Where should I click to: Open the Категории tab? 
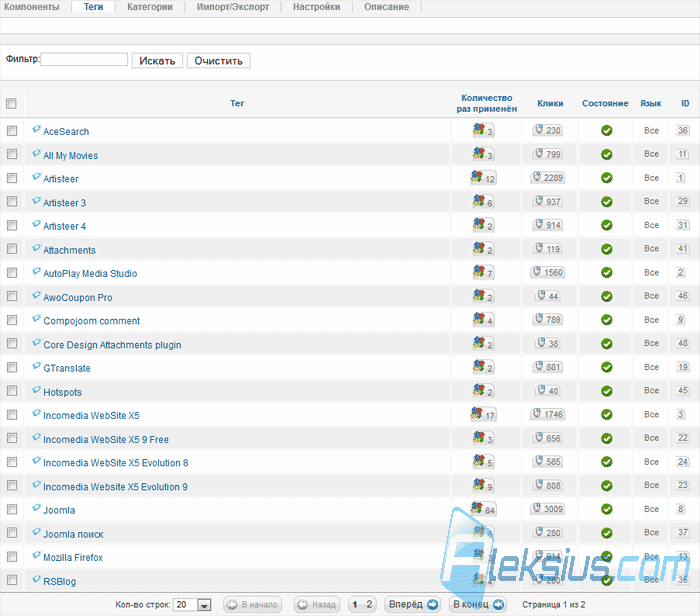click(x=150, y=7)
